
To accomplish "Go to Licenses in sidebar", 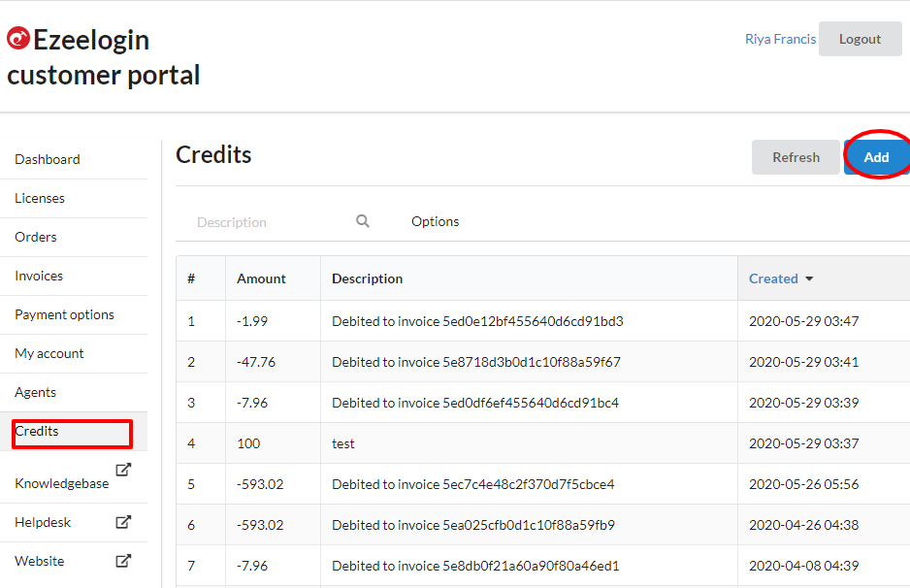I will pyautogui.click(x=40, y=199).
